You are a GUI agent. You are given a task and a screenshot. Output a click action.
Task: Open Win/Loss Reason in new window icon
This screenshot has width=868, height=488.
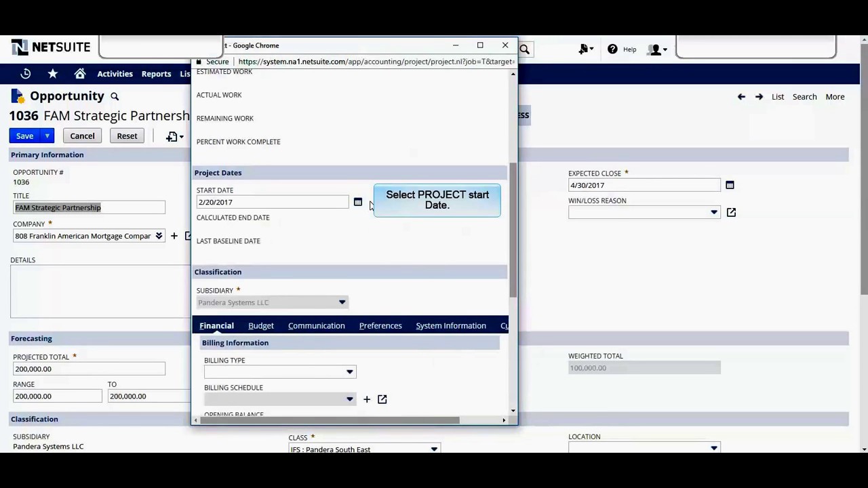(731, 212)
